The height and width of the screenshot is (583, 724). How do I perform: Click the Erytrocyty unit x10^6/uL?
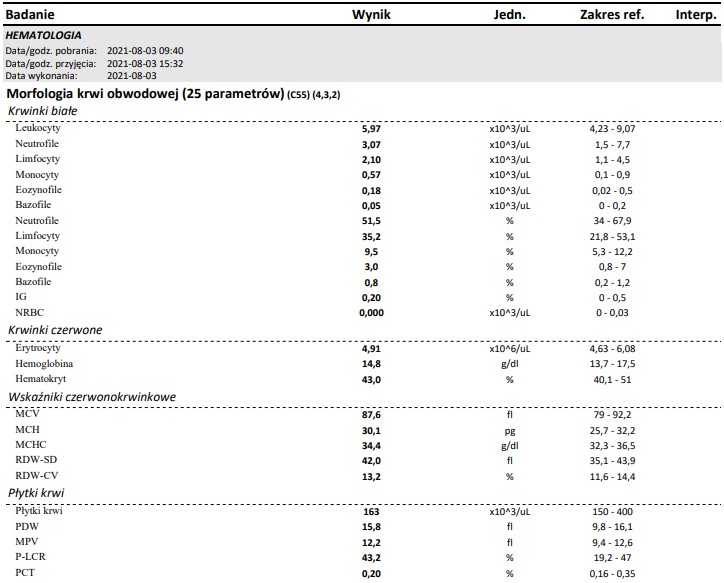[x=510, y=349]
